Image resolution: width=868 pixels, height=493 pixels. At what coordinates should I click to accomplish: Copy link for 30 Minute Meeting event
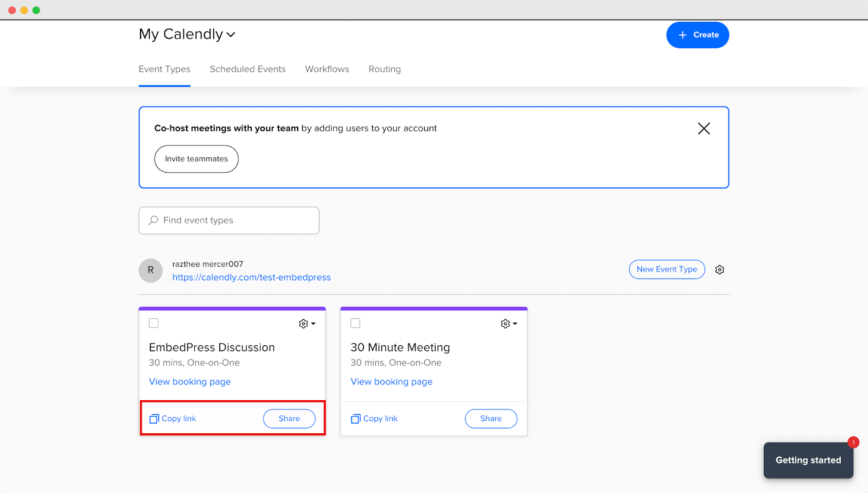(x=374, y=418)
